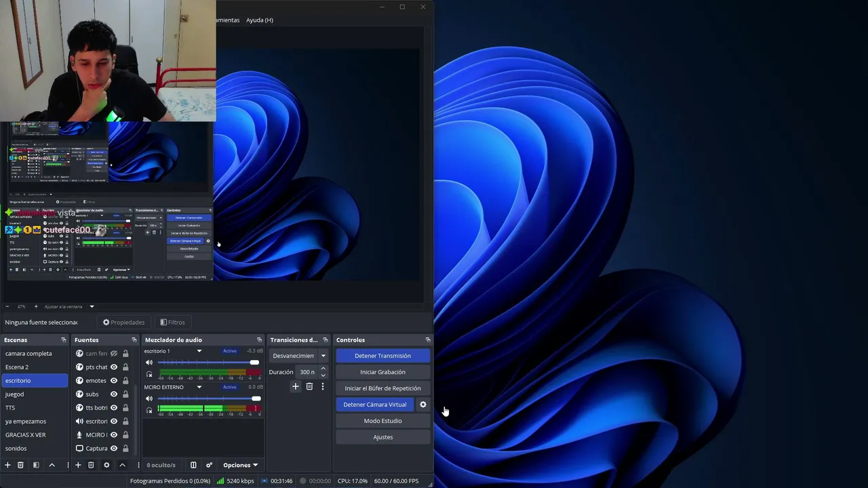The height and width of the screenshot is (488, 868).
Task: Toggle lock on the emotes source
Action: pos(125,380)
